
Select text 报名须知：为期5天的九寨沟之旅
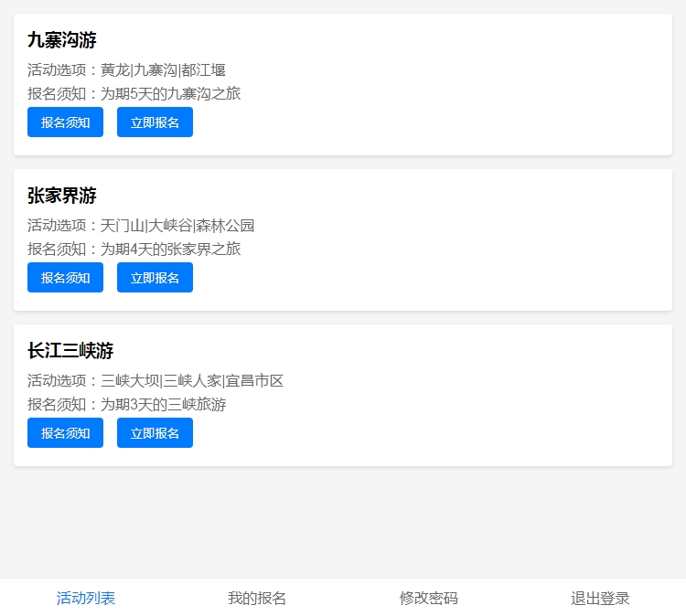[134, 93]
